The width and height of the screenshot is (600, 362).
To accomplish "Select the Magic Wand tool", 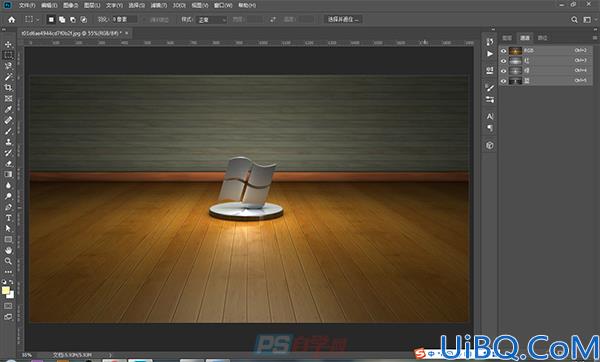I will tap(8, 77).
